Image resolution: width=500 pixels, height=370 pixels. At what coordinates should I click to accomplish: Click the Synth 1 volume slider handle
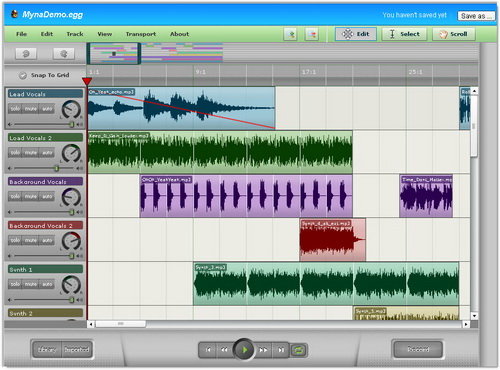pyautogui.click(x=71, y=300)
